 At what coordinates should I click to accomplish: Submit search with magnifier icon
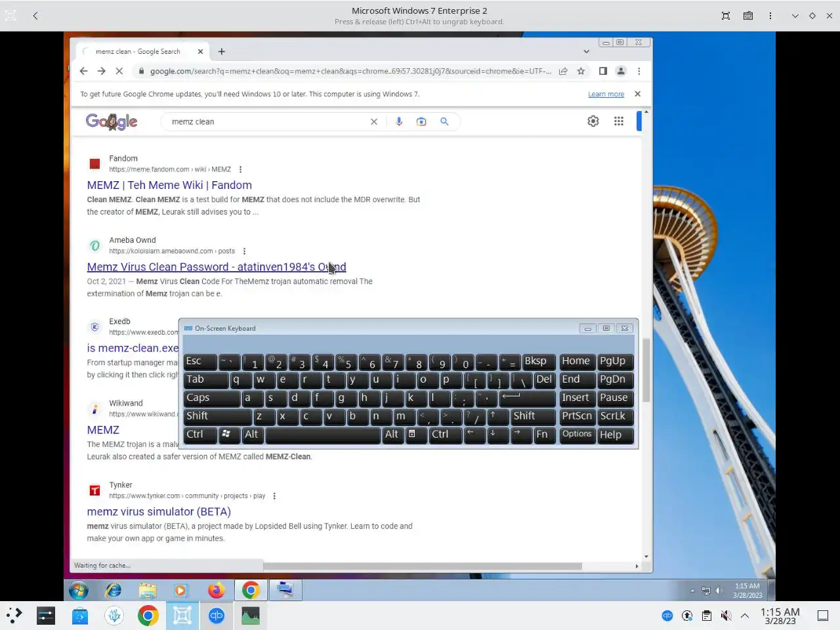point(444,121)
